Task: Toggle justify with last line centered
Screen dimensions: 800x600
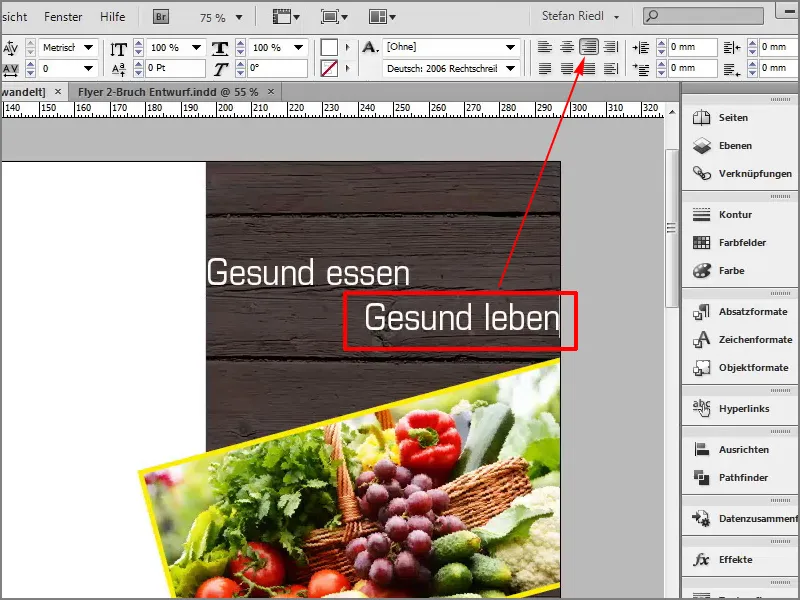Action: (x=567, y=68)
